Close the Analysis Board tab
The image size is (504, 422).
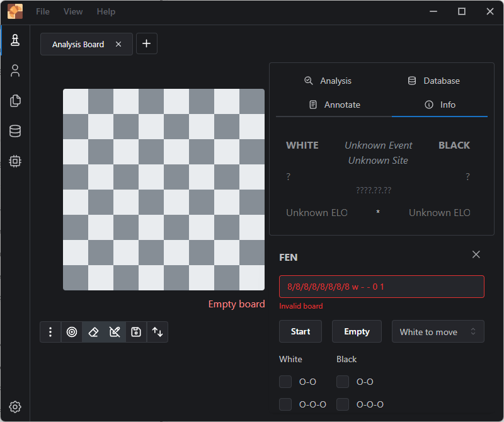[x=118, y=44]
